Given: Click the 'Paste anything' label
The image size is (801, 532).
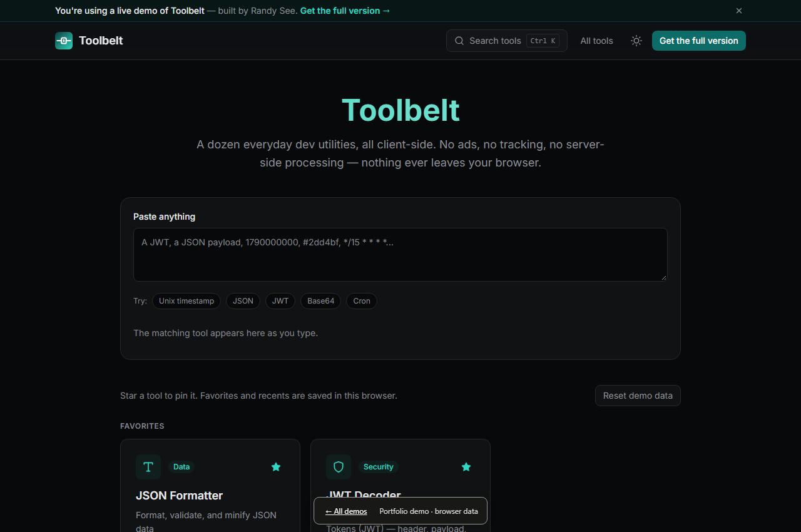Looking at the screenshot, I should pos(164,217).
